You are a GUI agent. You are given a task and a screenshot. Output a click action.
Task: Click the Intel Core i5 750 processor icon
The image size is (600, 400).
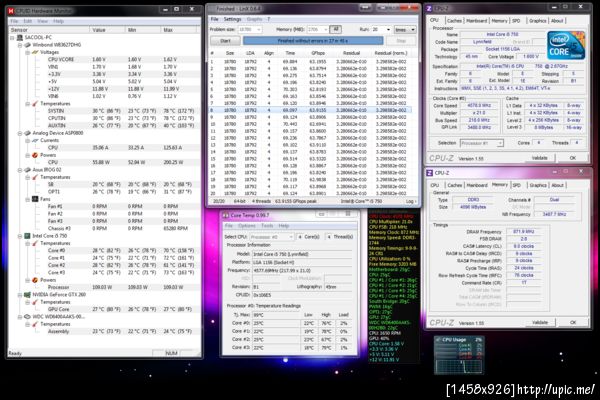(27, 236)
